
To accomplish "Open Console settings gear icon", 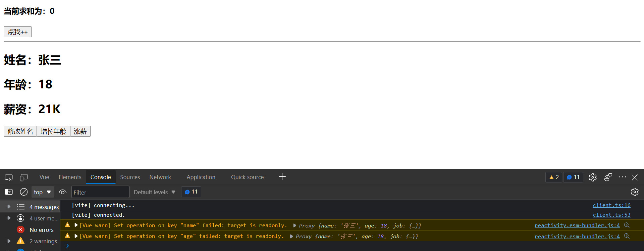I will [635, 192].
